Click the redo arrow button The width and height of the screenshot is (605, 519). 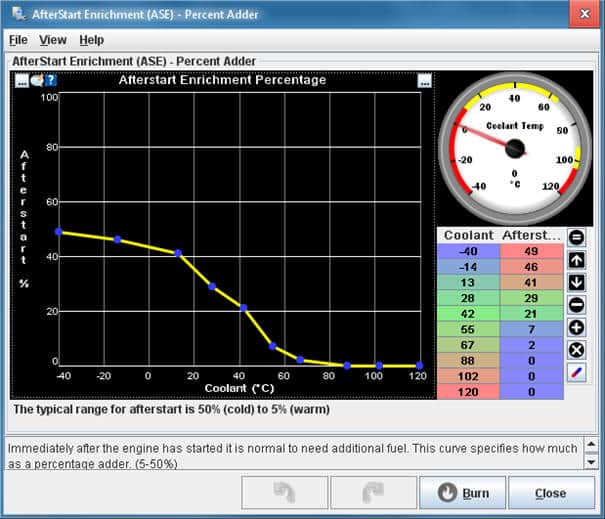click(372, 493)
